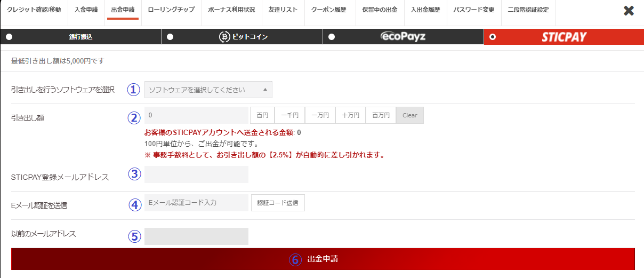Submit with the 出金申請 red button
Image resolution: width=644 pixels, height=278 pixels.
[323, 259]
